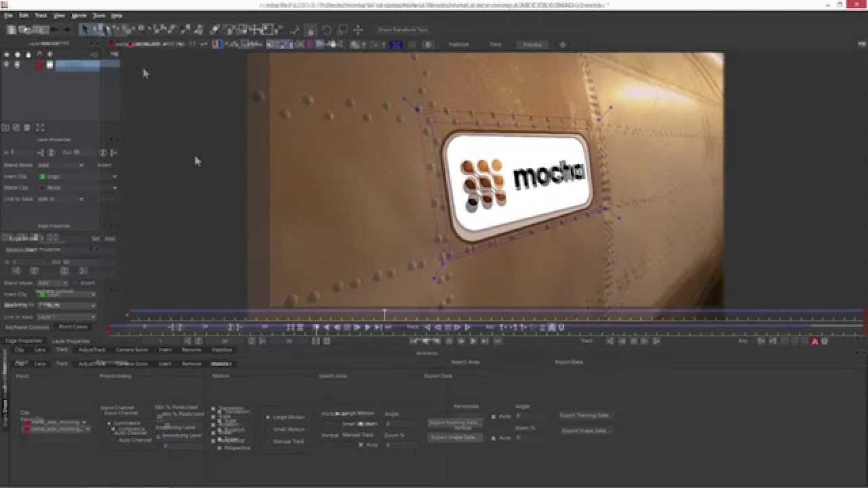Select the four-arrow Move tool
The image size is (868, 488).
358,30
